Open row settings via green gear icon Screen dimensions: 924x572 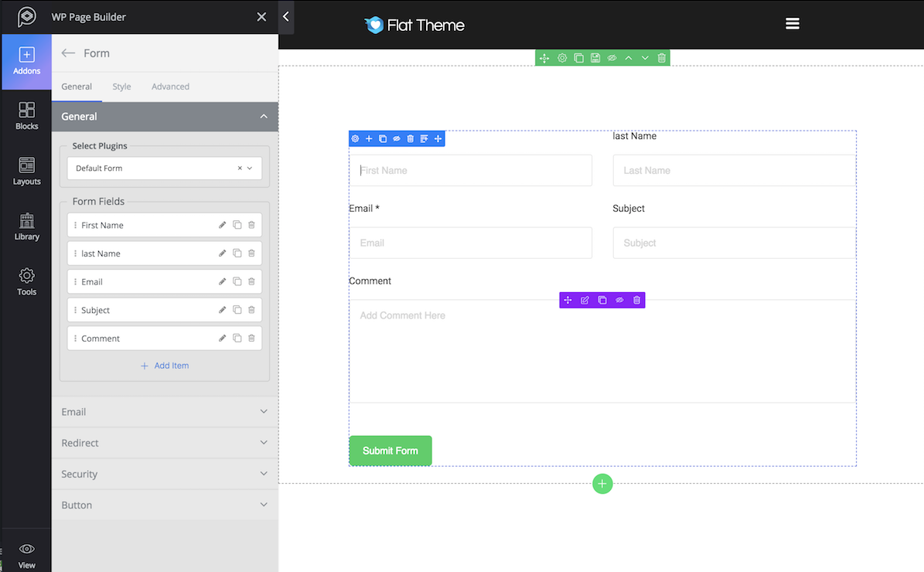(562, 58)
